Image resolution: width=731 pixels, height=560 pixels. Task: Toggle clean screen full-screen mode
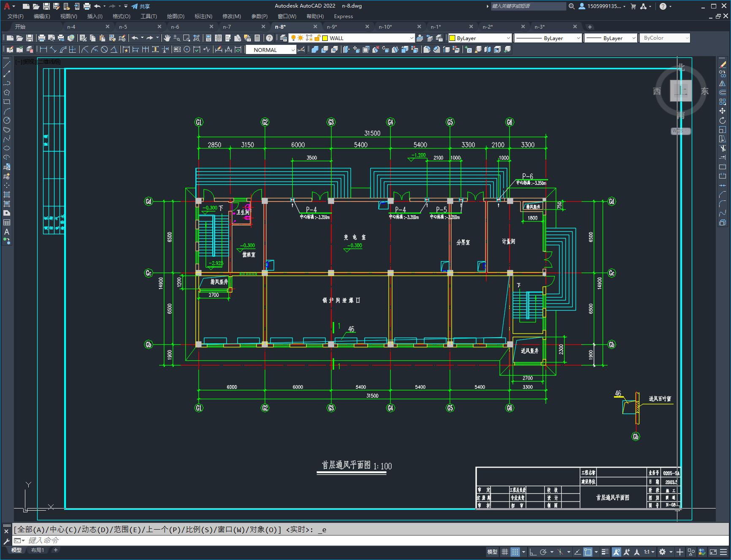click(x=713, y=552)
